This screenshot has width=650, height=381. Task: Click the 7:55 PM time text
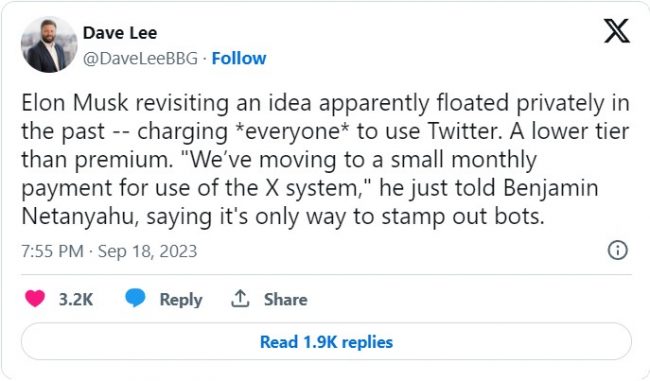[x=53, y=251]
